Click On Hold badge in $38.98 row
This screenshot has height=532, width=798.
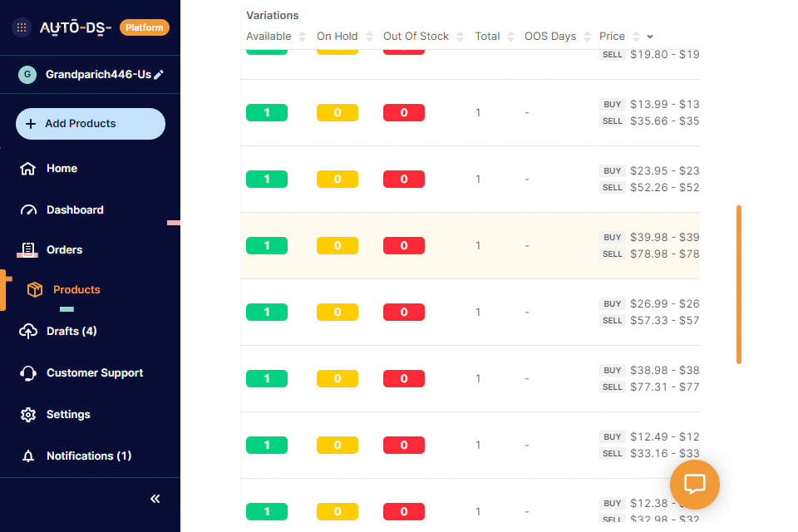coord(337,379)
